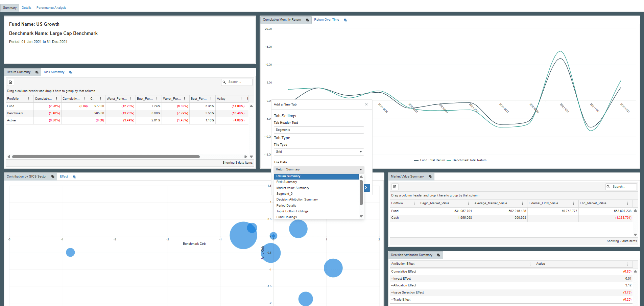This screenshot has width=644, height=306.
Task: Export the Return Summary grid to Excel
Action: point(10,82)
